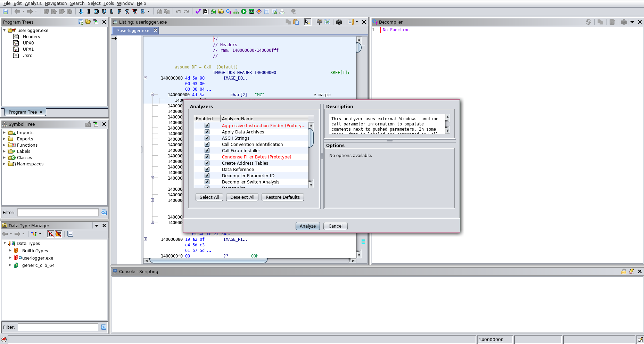Click Select All analyzers button
The width and height of the screenshot is (644, 344).
pyautogui.click(x=209, y=197)
